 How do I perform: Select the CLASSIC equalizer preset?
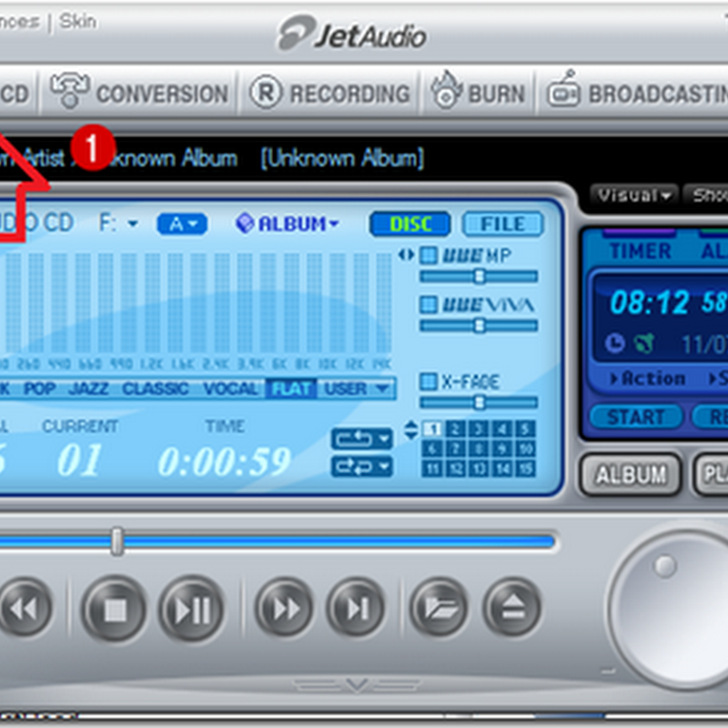pyautogui.click(x=156, y=389)
